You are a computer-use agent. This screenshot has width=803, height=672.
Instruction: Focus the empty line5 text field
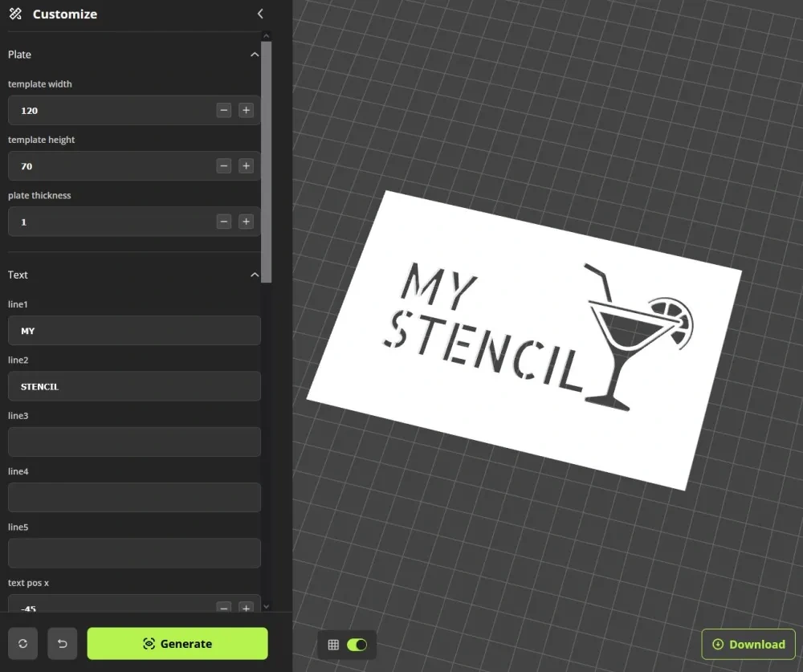click(134, 553)
